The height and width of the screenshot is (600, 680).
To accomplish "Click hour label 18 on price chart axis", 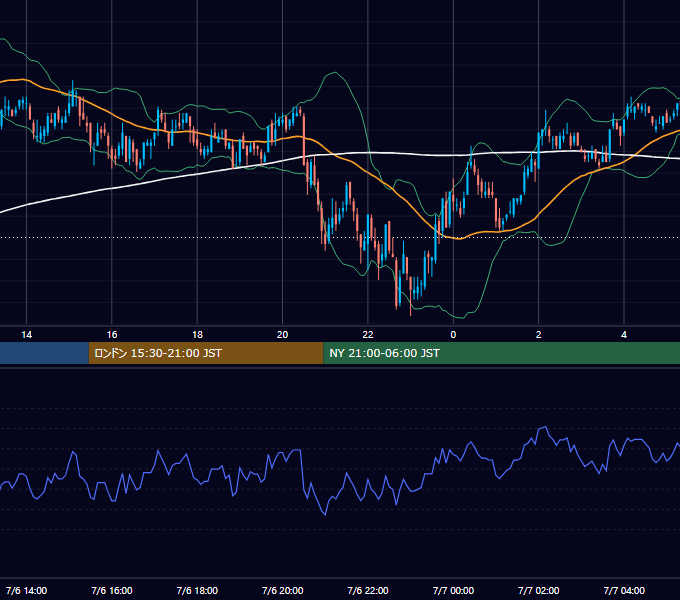I will 197,334.
